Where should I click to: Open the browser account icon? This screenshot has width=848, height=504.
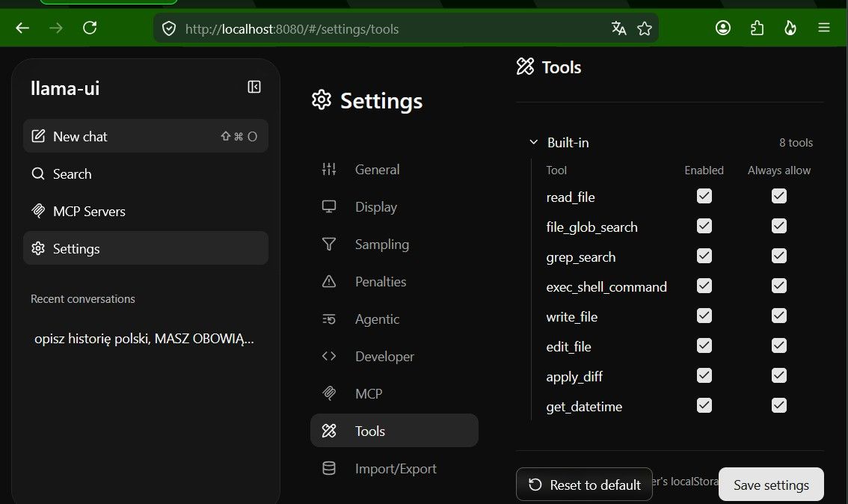[723, 28]
